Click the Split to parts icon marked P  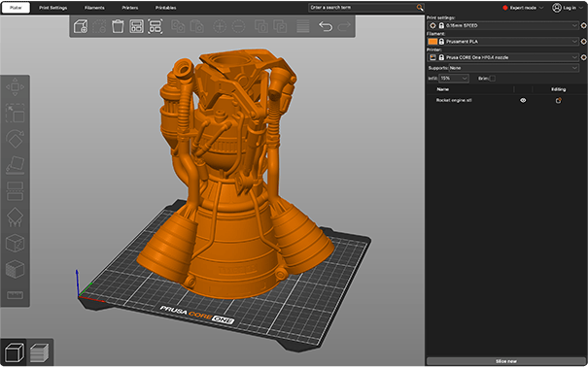tap(280, 26)
